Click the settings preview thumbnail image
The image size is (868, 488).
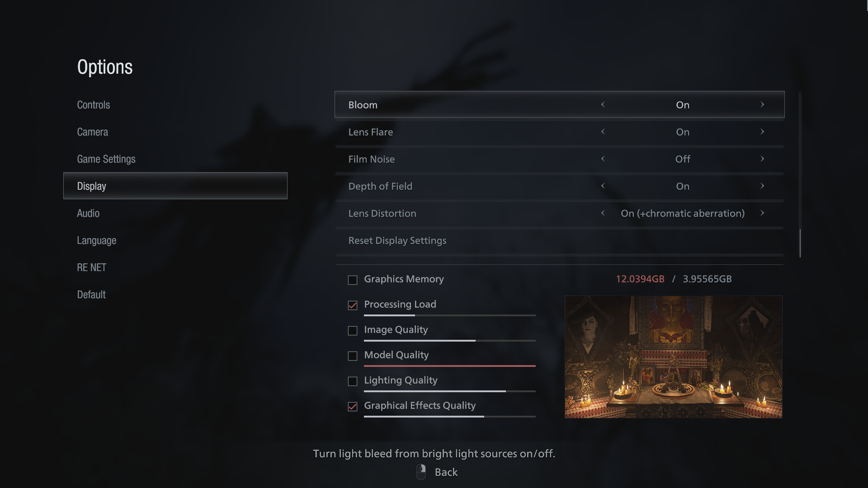pyautogui.click(x=674, y=357)
